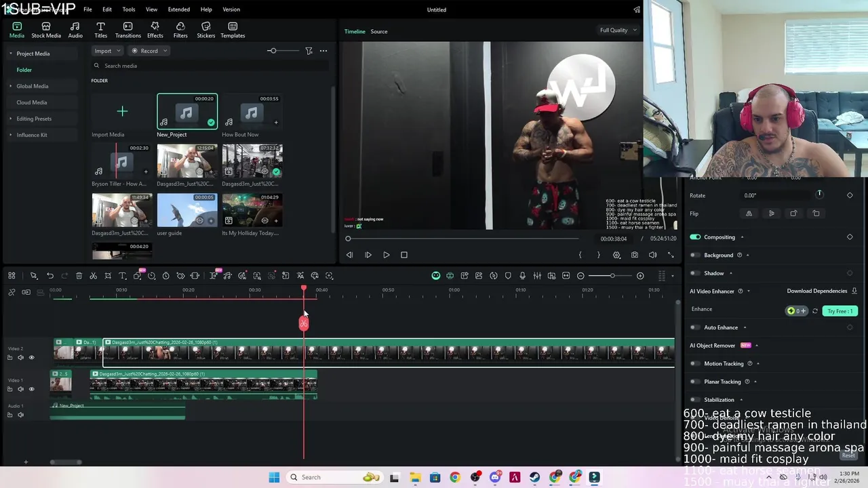This screenshot has width=868, height=488.
Task: Enable the Shadow switch
Action: tap(695, 273)
